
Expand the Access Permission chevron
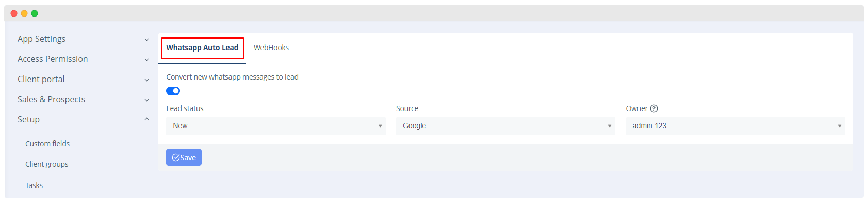coord(146,59)
